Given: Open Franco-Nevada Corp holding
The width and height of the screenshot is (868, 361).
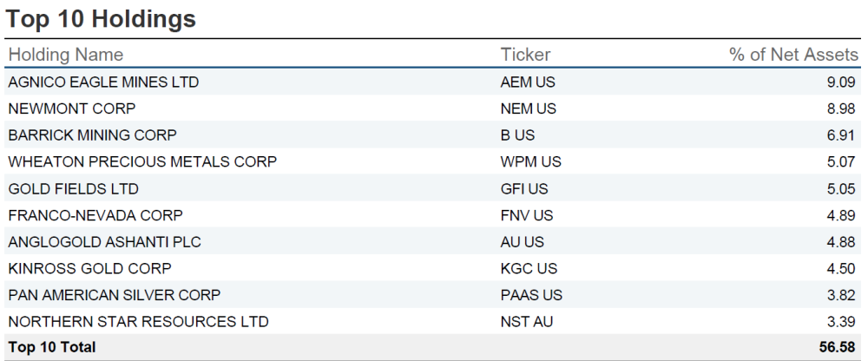Looking at the screenshot, I should pyautogui.click(x=95, y=215).
